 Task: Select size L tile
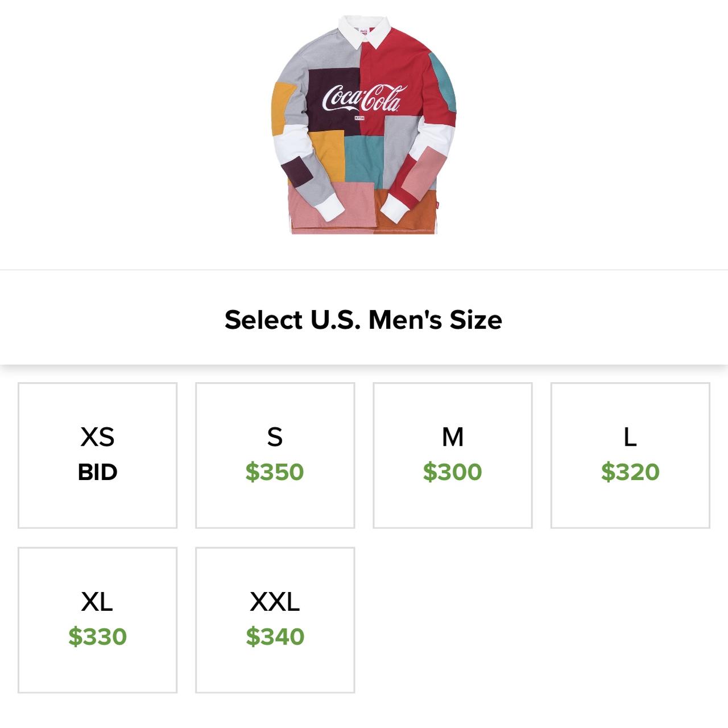pyautogui.click(x=630, y=455)
